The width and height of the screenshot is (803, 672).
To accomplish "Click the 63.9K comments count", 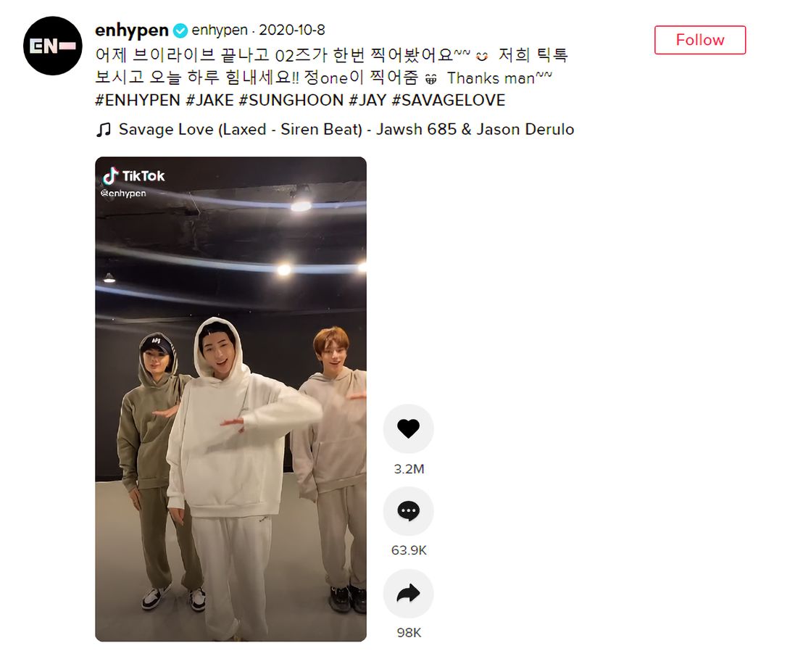I will [409, 551].
